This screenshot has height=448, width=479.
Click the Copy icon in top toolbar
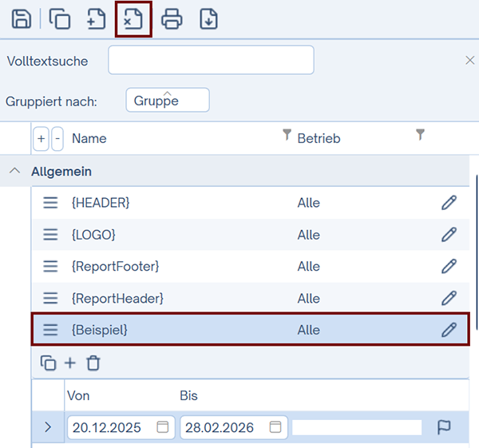[59, 19]
